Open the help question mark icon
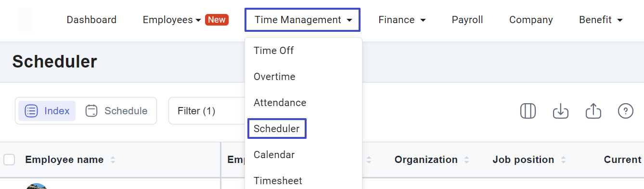The image size is (644, 189). 625,111
